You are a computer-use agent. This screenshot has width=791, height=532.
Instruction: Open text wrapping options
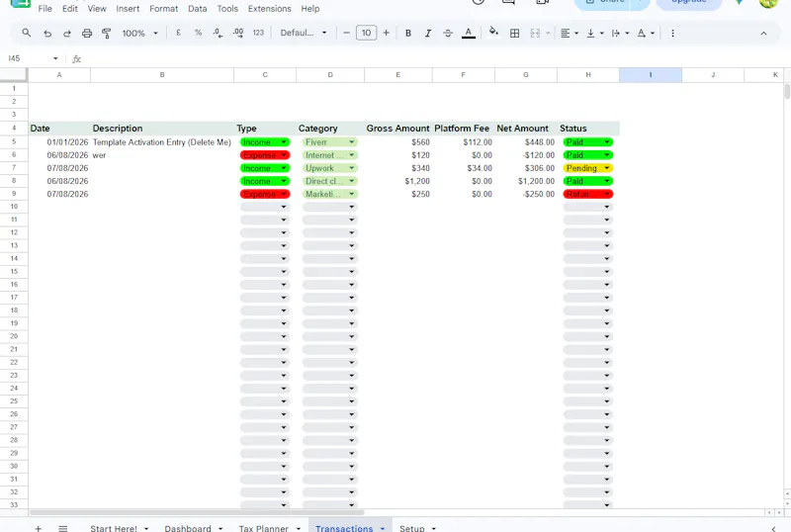(620, 34)
